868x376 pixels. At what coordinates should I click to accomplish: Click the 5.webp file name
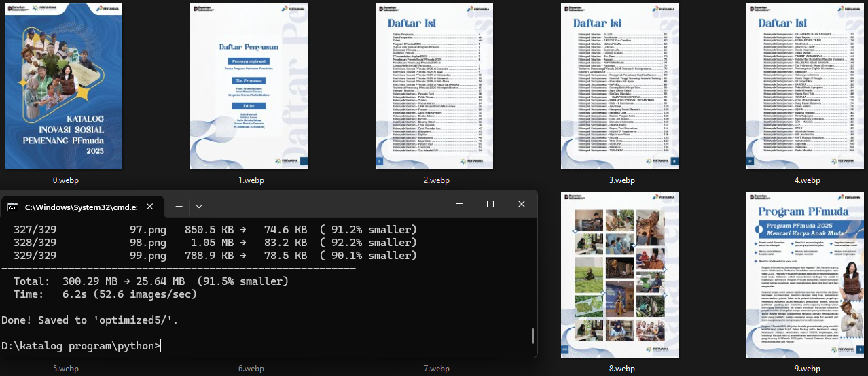[x=65, y=369]
